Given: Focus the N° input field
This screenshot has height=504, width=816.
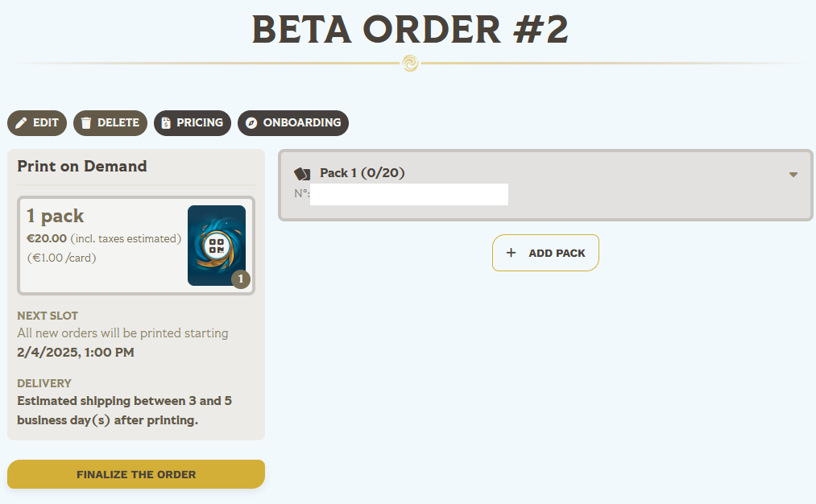Looking at the screenshot, I should [x=408, y=194].
